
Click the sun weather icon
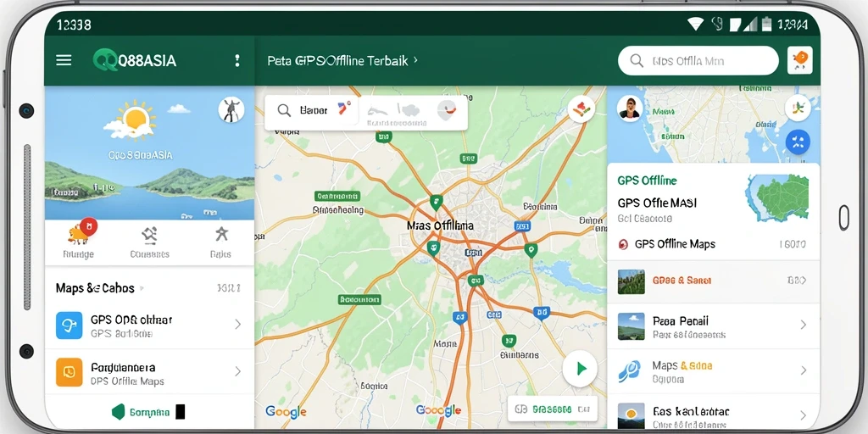coord(136,119)
